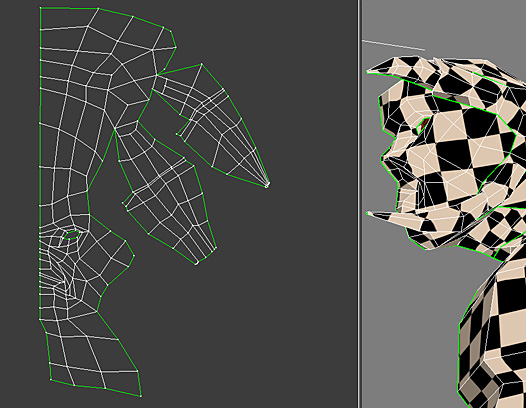Screen dimensions: 526x408
Task: Select the top-left corner vertex of the head UV island
Action: pos(41,8)
